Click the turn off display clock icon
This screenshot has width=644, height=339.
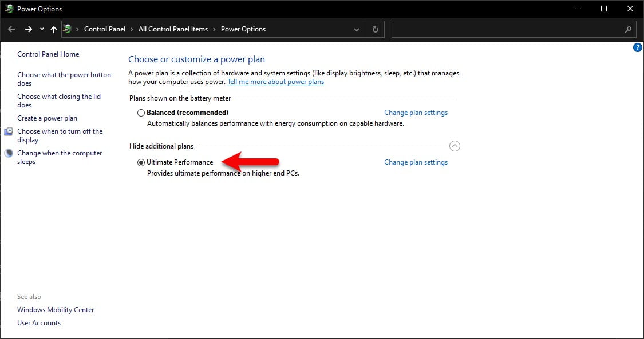pos(9,131)
